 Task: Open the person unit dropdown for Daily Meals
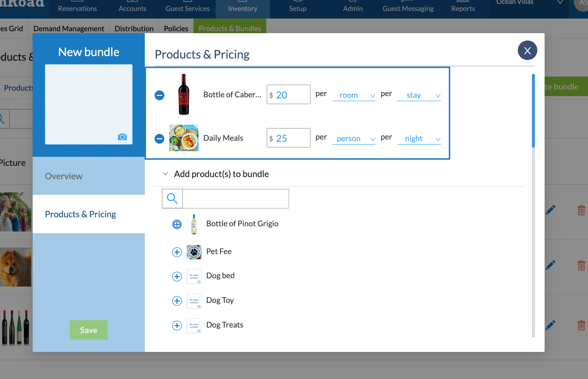pos(353,139)
